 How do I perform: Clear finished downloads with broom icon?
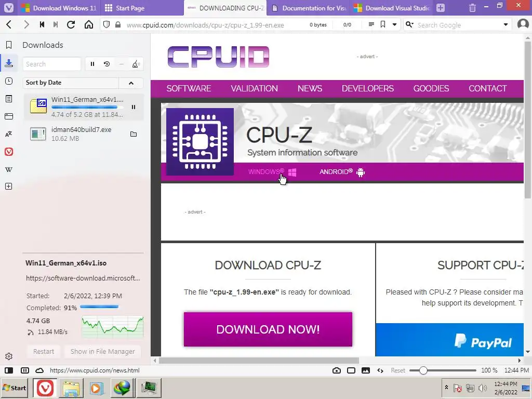point(136,64)
